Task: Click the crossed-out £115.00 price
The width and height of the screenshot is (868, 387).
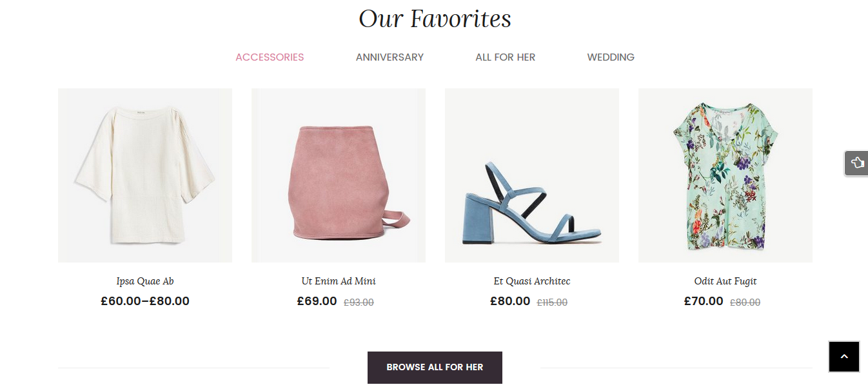Action: pos(552,303)
